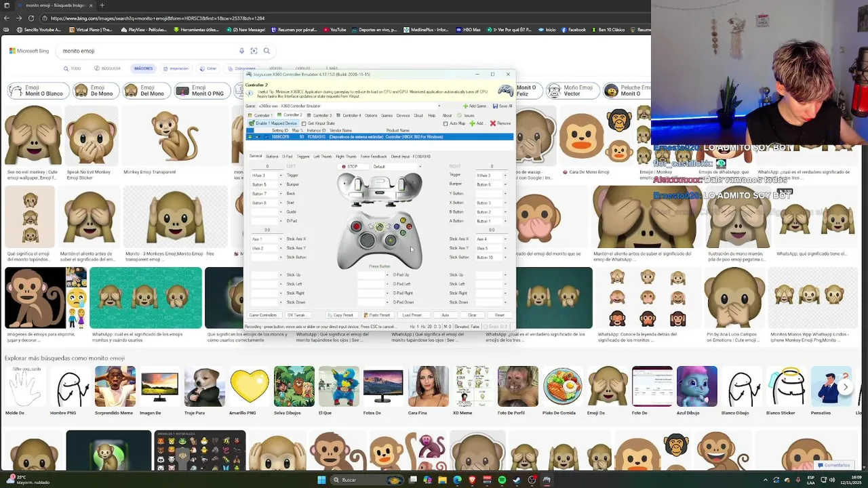The width and height of the screenshot is (868, 488).
Task: Click the Copy Preset button
Action: pyautogui.click(x=343, y=315)
